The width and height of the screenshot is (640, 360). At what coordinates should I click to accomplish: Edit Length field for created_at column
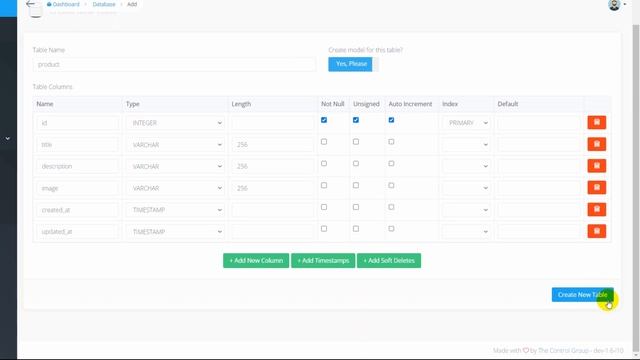pyautogui.click(x=273, y=210)
